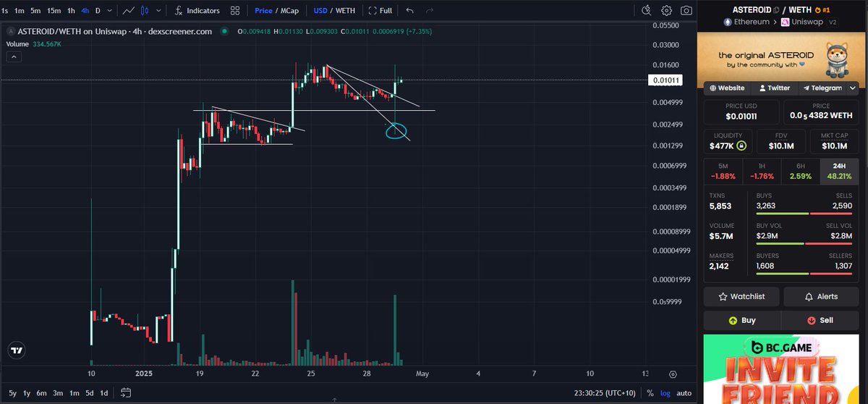868x404 pixels.
Task: Click the ASTEROID/WETH chart title
Action: [x=115, y=31]
